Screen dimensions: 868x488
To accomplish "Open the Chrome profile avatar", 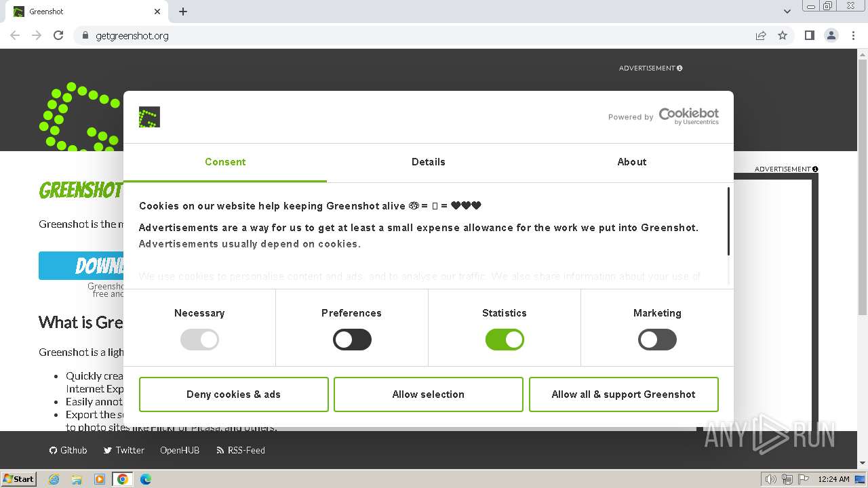I will point(831,35).
